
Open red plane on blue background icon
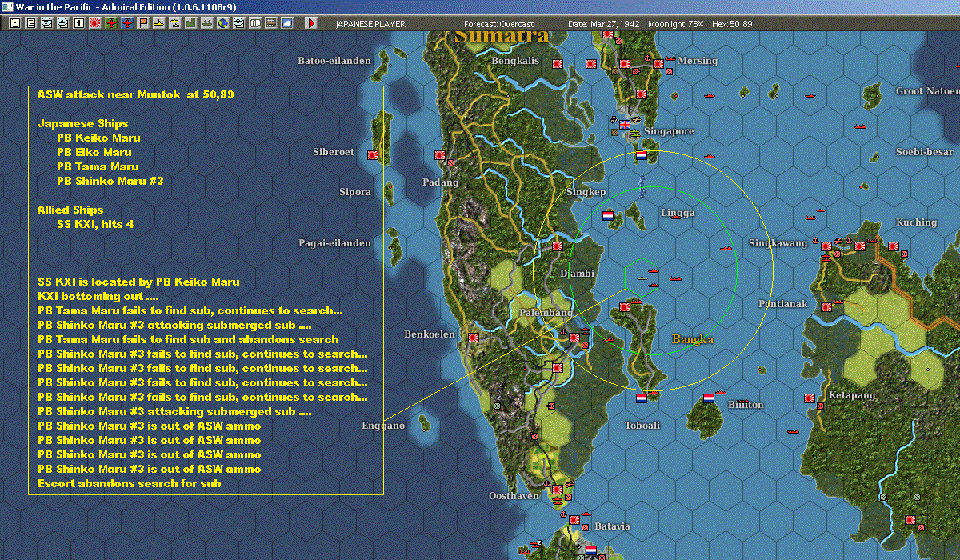pos(127,23)
